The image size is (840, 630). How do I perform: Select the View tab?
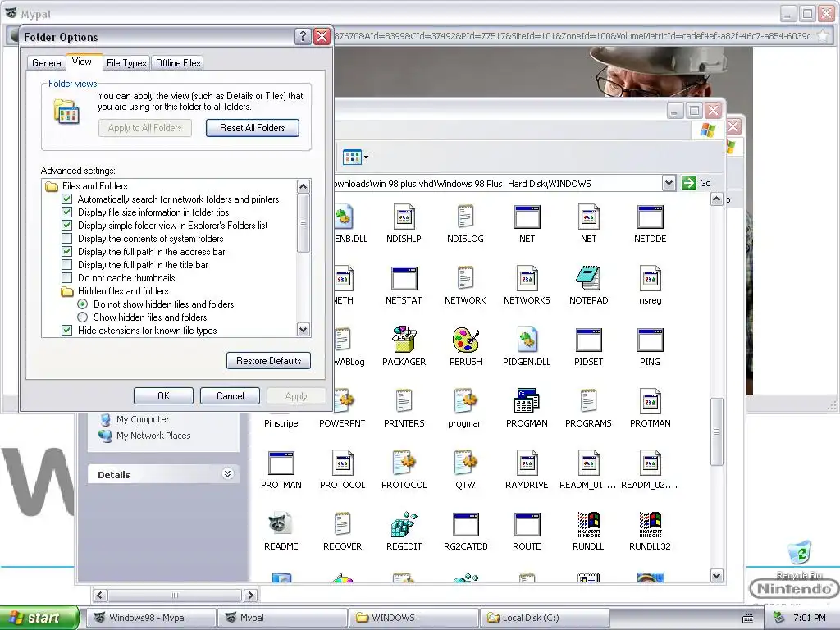(x=82, y=62)
